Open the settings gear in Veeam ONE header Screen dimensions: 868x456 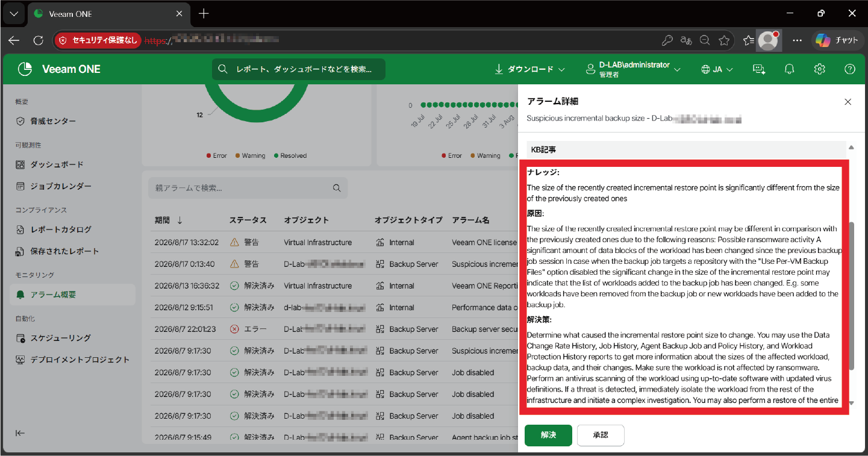click(x=819, y=69)
